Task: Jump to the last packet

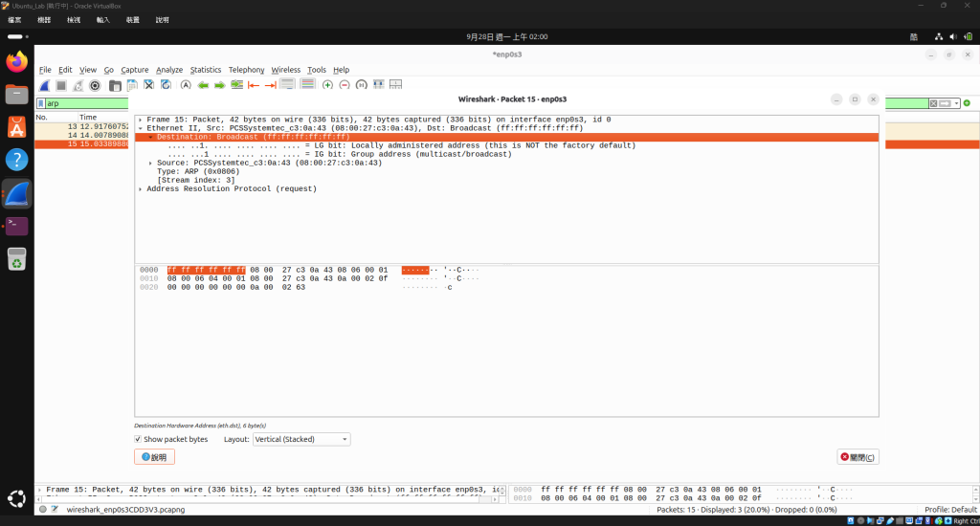Action: [x=270, y=85]
